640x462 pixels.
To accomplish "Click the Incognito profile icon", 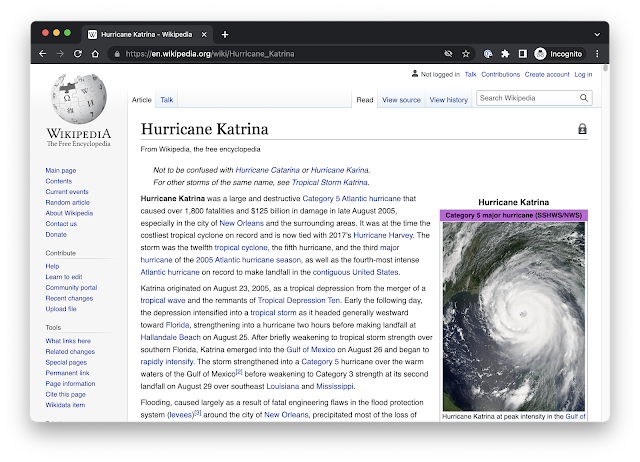I will (540, 54).
